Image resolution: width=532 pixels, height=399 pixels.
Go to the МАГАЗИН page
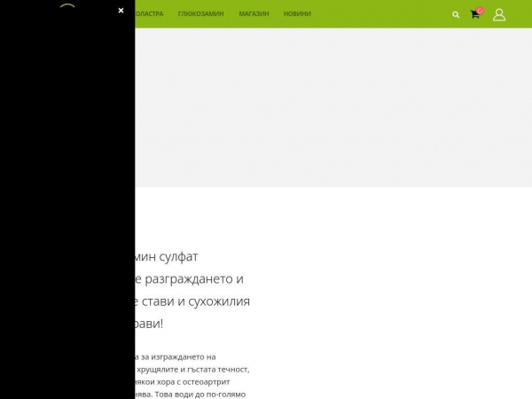click(254, 14)
